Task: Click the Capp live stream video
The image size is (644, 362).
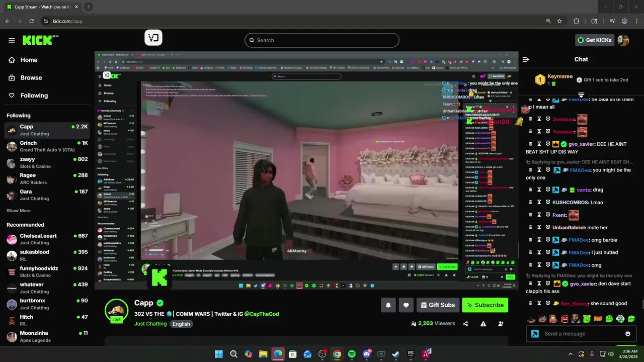Action: [306, 171]
